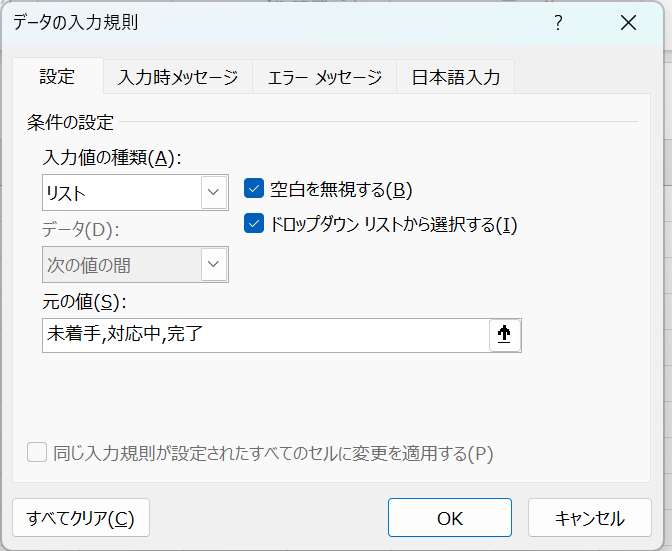This screenshot has height=551, width=672.
Task: Close the データの入力規則 dialog
Action: tap(629, 23)
